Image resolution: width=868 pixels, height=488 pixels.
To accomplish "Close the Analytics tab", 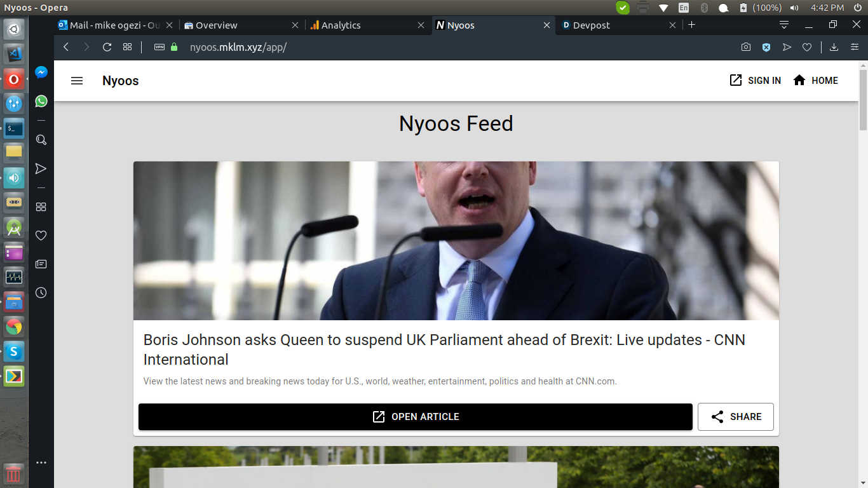I will coord(421,25).
